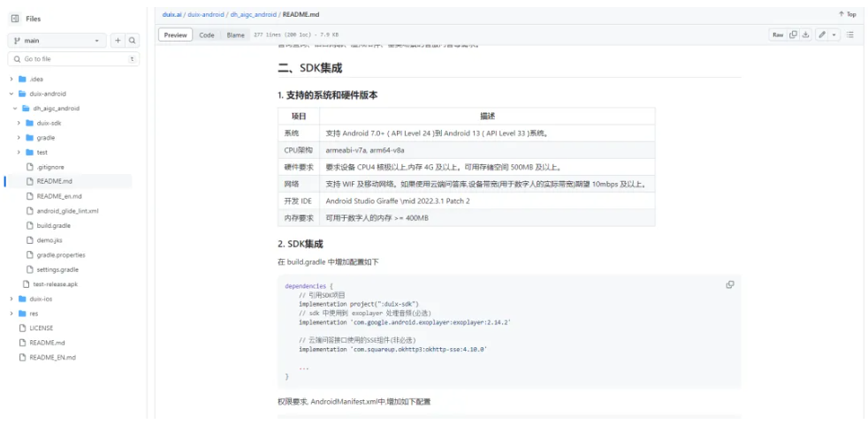Click code line with okhttp-sse:4.10.0

pyautogui.click(x=392, y=349)
